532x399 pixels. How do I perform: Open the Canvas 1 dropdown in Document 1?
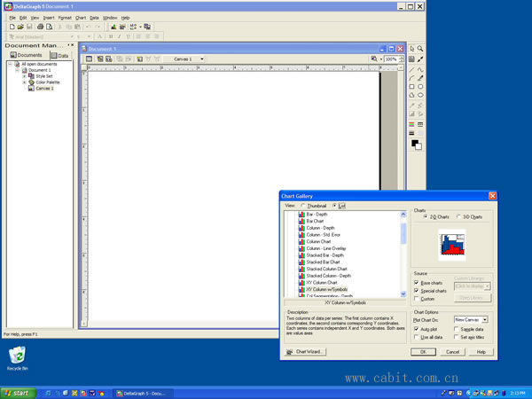pyautogui.click(x=202, y=59)
